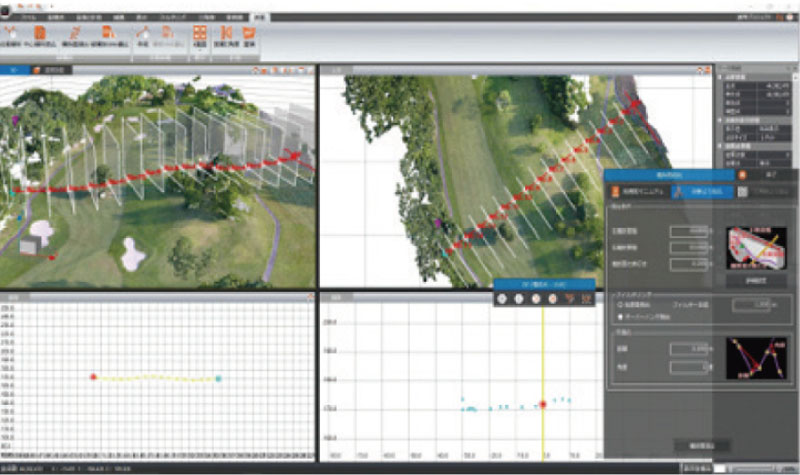Screen dimensions: 800x475
Task: Click the four-pane grid layout ribbon icon
Action: coord(199,33)
